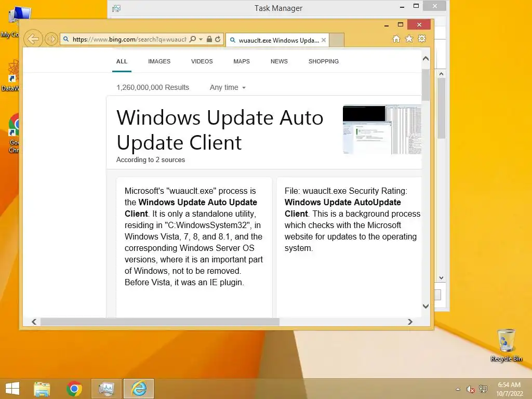Click the horizontal scrollbar right arrow
Viewport: 532px width, 399px height.
410,322
